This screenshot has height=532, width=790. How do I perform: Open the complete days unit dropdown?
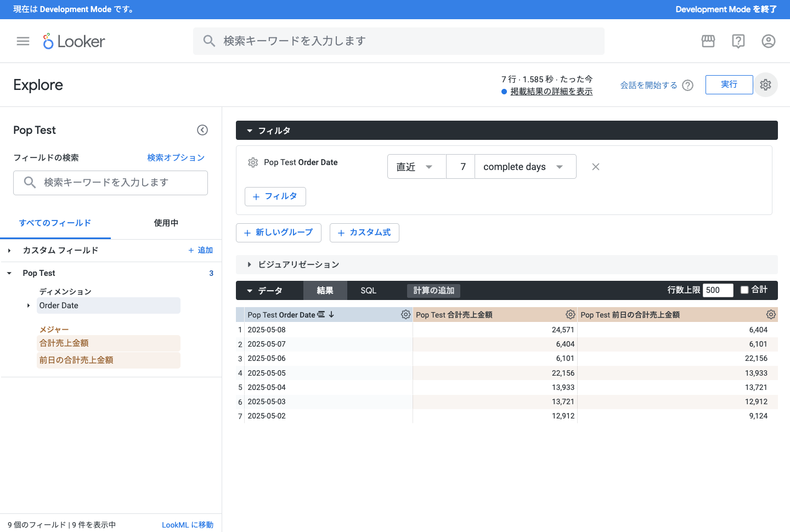(525, 167)
